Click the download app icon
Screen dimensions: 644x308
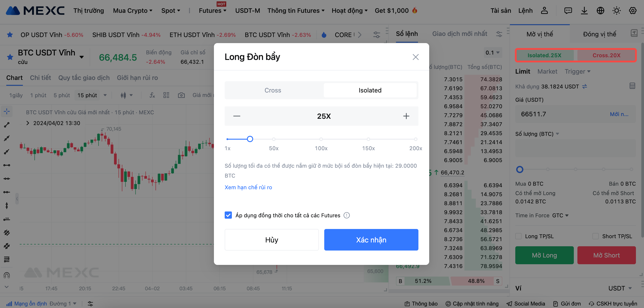pos(584,11)
